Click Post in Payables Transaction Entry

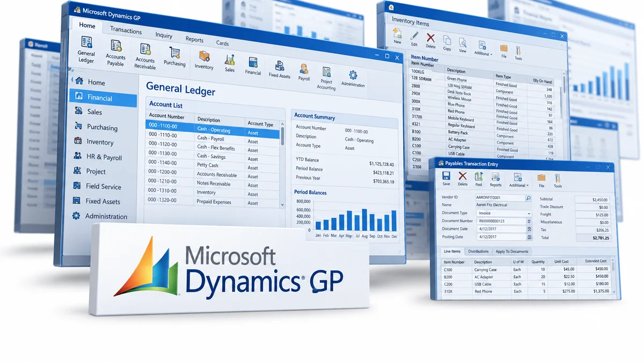tap(479, 180)
